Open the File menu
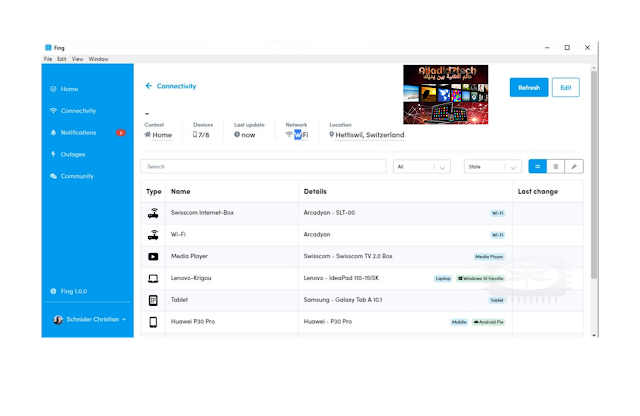This screenshot has width=640, height=416. click(x=48, y=59)
